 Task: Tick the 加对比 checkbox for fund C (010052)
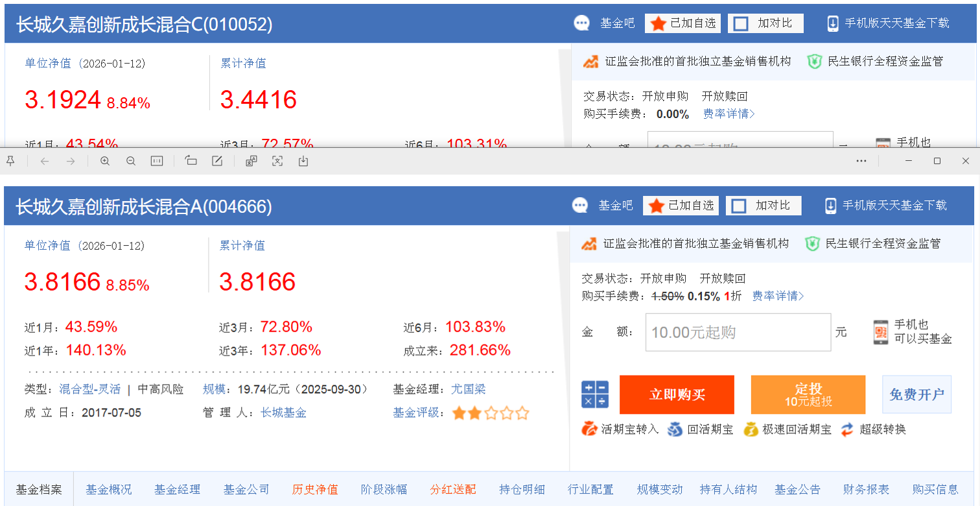[x=740, y=24]
